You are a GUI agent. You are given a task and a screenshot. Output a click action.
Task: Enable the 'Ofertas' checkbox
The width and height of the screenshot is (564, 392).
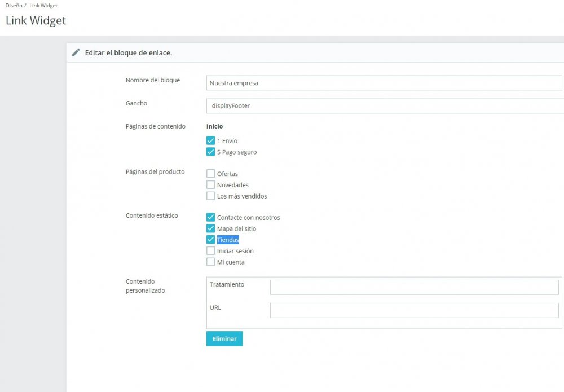211,174
